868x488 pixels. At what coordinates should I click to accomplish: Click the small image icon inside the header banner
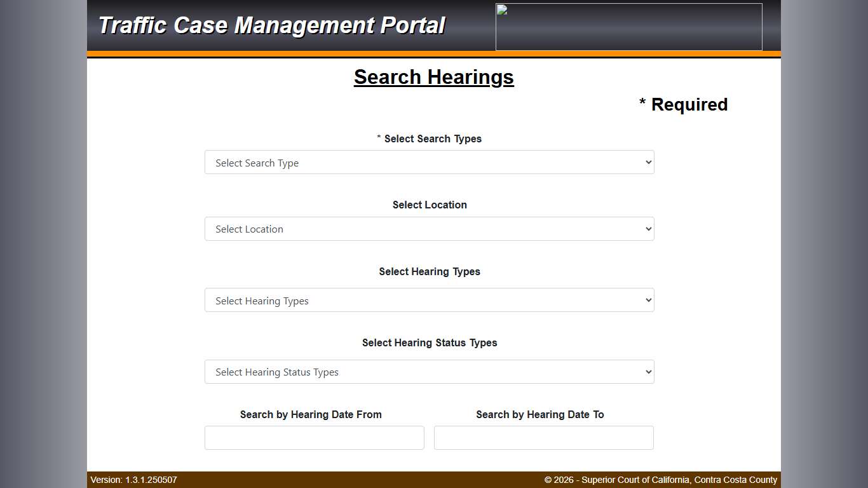[501, 9]
